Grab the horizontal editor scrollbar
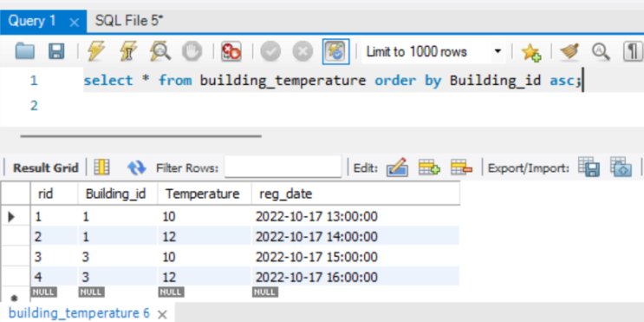 click(x=140, y=136)
